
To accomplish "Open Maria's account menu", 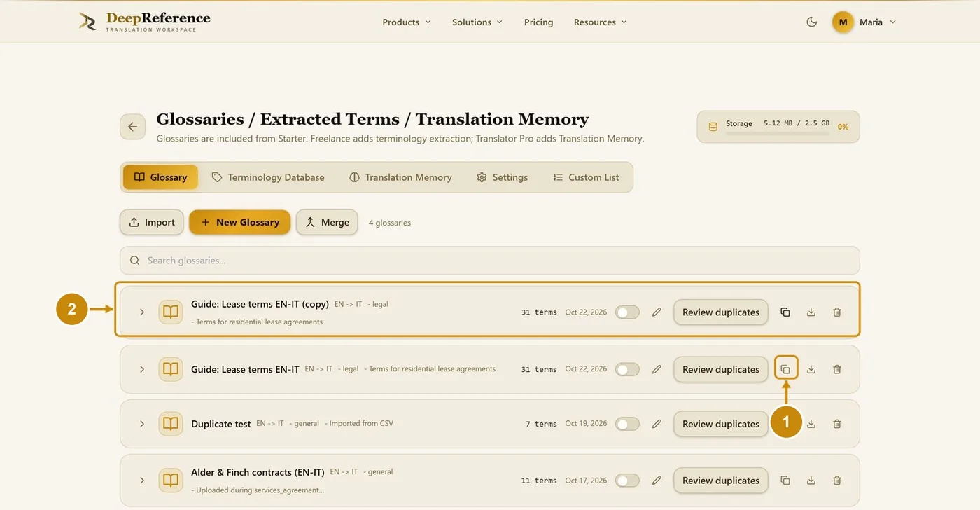I will [x=864, y=22].
